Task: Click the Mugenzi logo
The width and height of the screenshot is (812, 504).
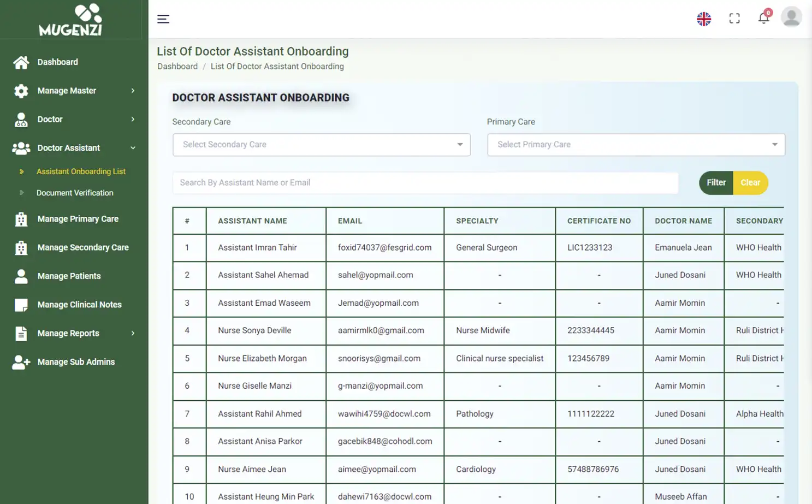Action: pyautogui.click(x=72, y=20)
